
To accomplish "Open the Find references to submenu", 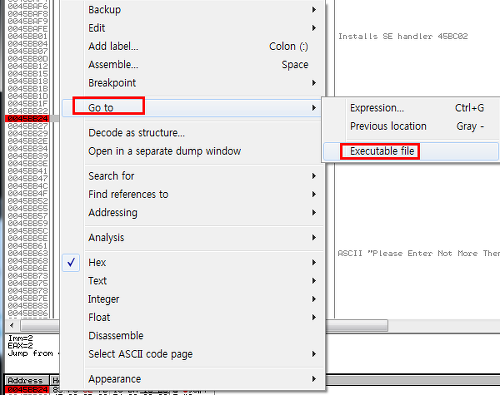I will pyautogui.click(x=193, y=194).
